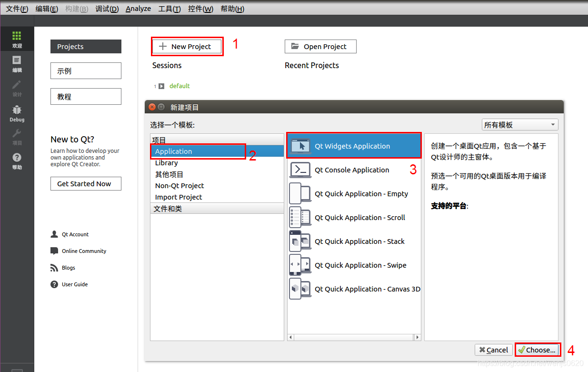Click the template list horizontal scrollbar
This screenshot has height=372, width=588.
click(354, 337)
